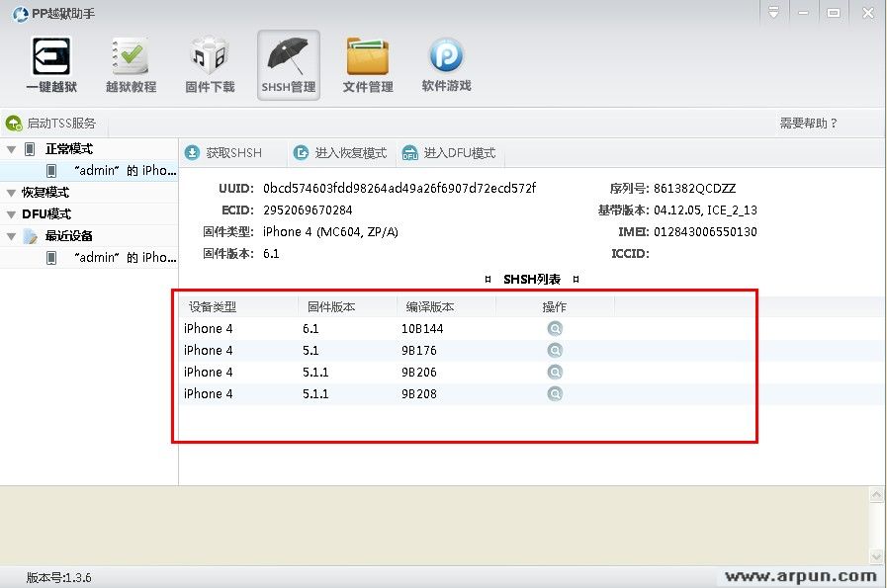
Task: View SHSH for firmware 5.1 9B176
Action: 555,350
